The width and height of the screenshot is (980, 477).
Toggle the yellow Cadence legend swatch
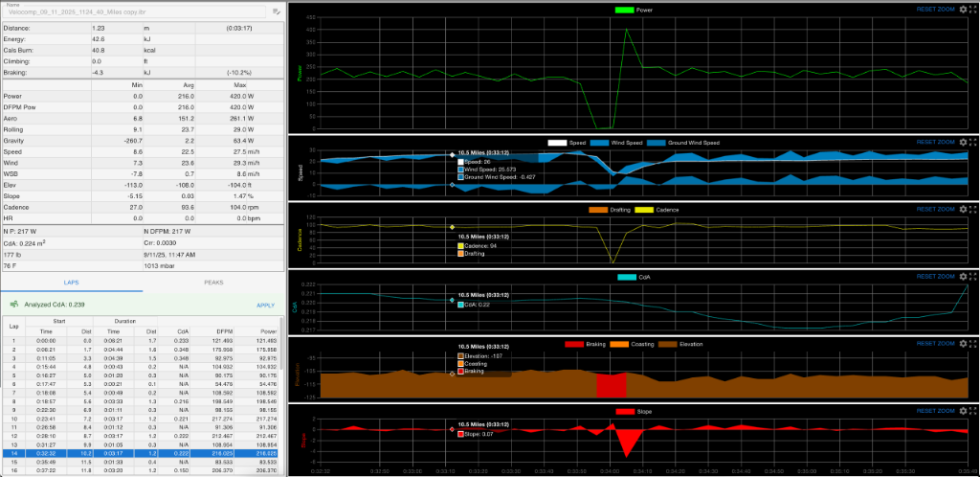point(644,210)
